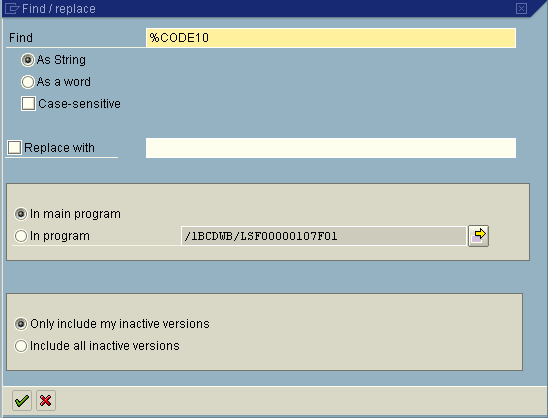
Task: Choose the As a word option
Action: coord(28,82)
